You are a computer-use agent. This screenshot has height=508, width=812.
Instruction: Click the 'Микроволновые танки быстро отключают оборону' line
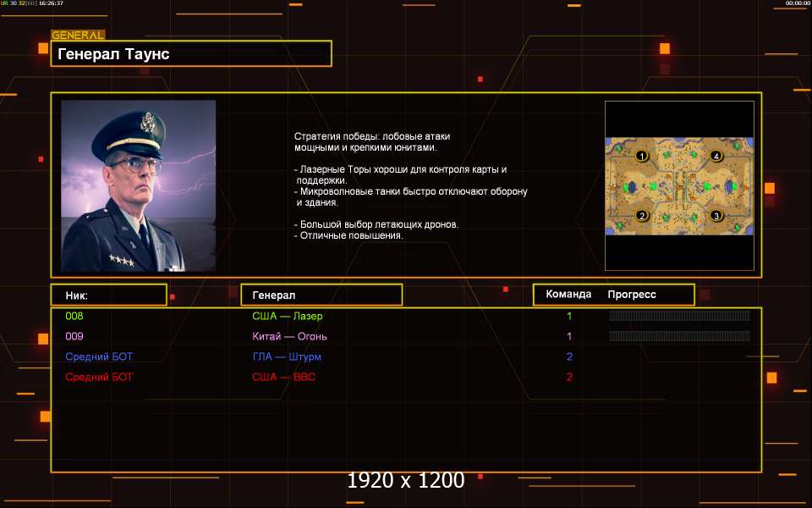point(411,191)
